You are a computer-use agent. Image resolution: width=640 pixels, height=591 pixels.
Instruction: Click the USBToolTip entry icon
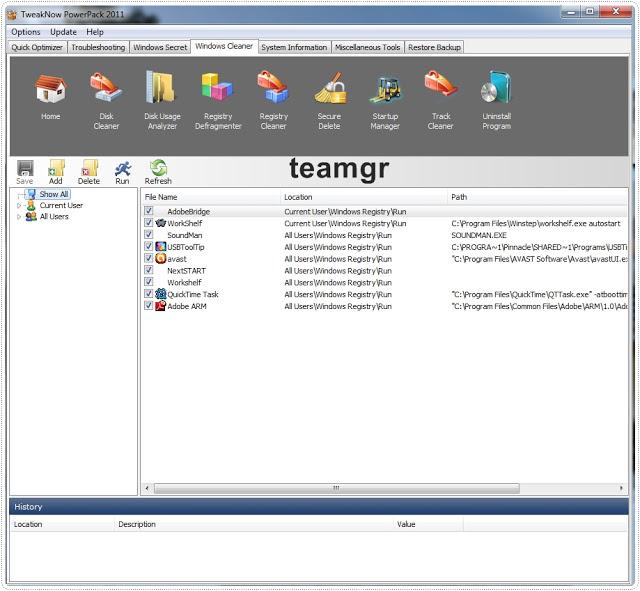click(x=160, y=247)
